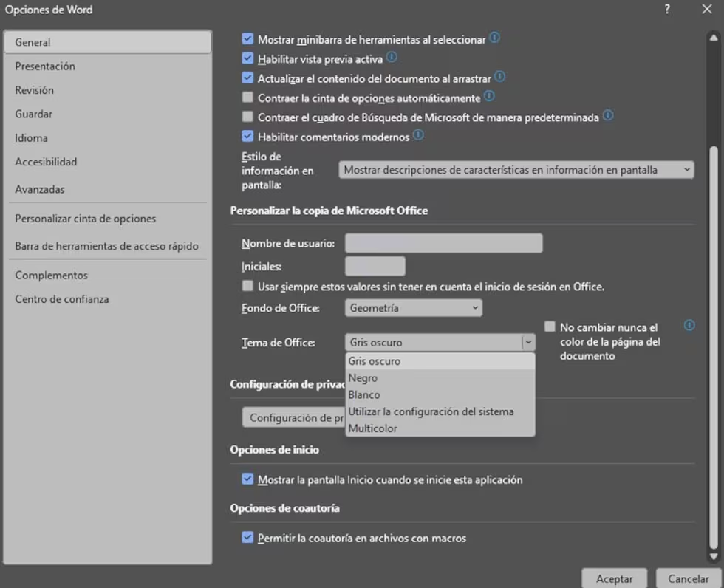Go to Centro de confianza section
The image size is (724, 588).
[62, 299]
